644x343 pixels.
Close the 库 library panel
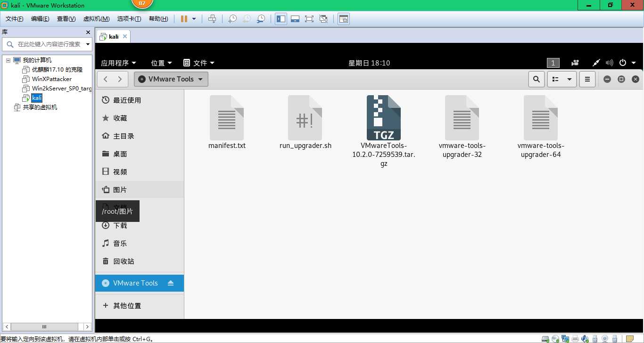tap(88, 32)
